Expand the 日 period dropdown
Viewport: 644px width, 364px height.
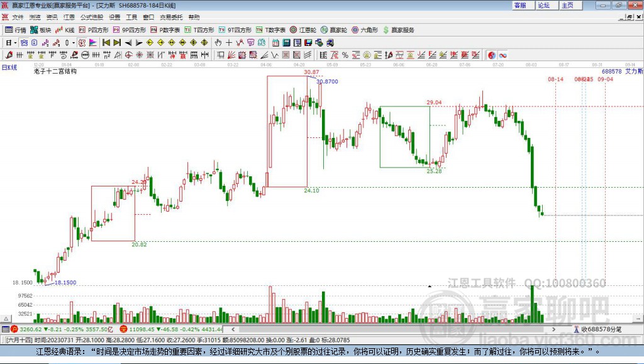[x=15, y=43]
